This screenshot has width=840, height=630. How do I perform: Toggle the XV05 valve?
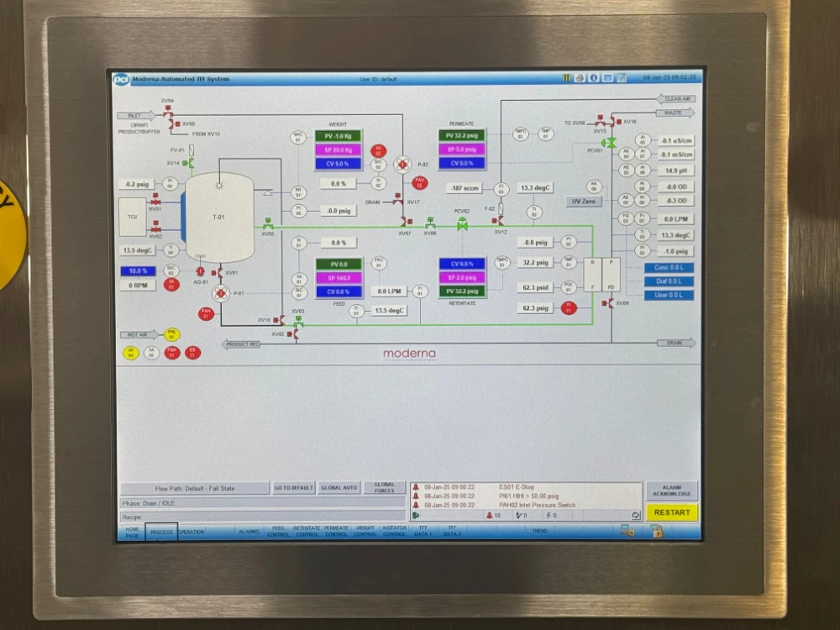coord(267,224)
